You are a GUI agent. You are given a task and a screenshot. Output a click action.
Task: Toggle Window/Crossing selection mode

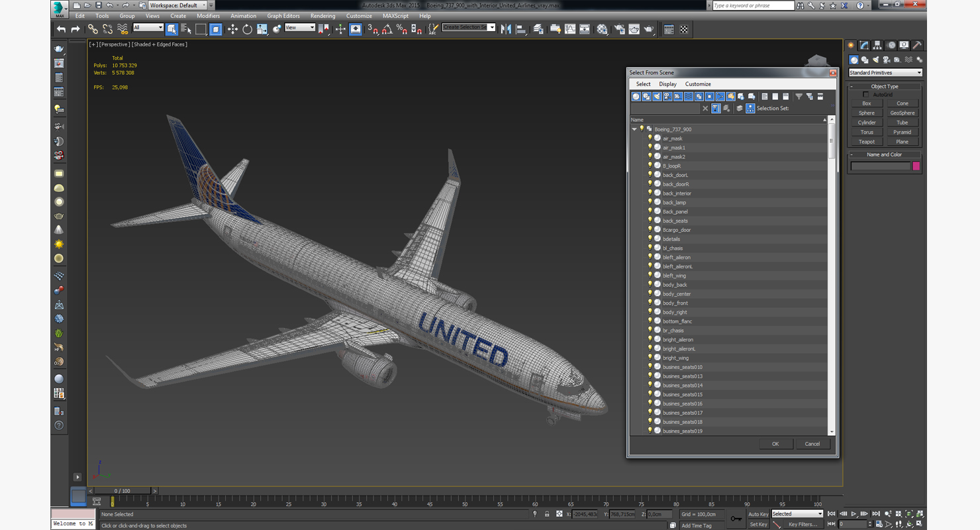(216, 29)
